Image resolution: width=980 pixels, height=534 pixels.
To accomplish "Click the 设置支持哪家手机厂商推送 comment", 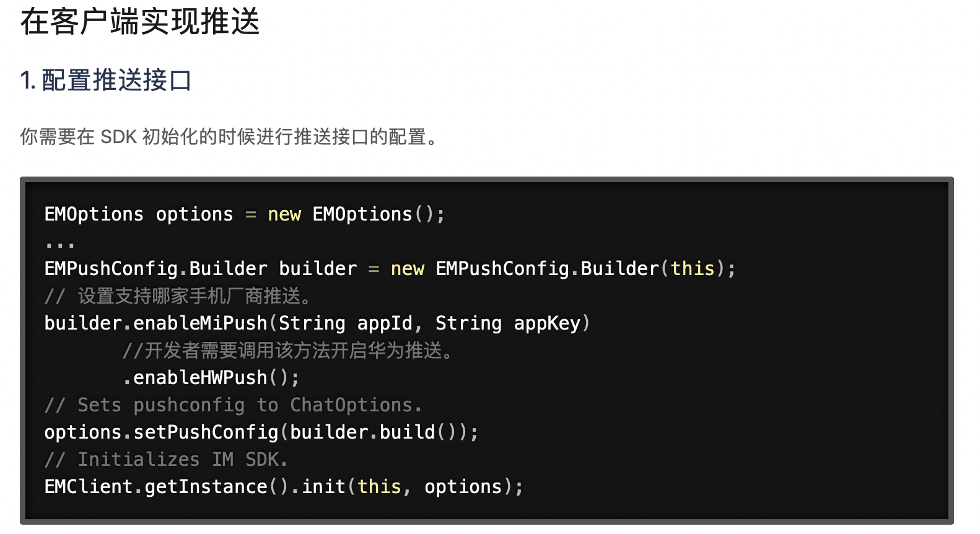I will point(178,296).
